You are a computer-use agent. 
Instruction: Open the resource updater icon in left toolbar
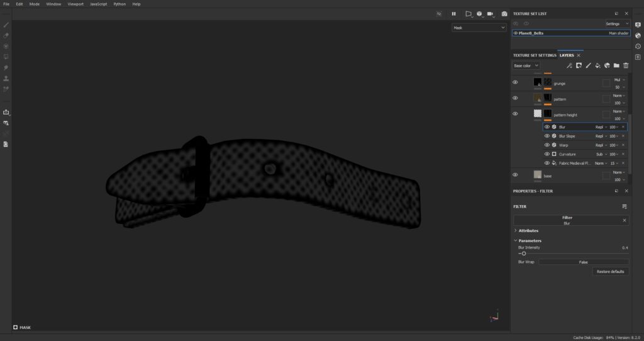click(6, 123)
